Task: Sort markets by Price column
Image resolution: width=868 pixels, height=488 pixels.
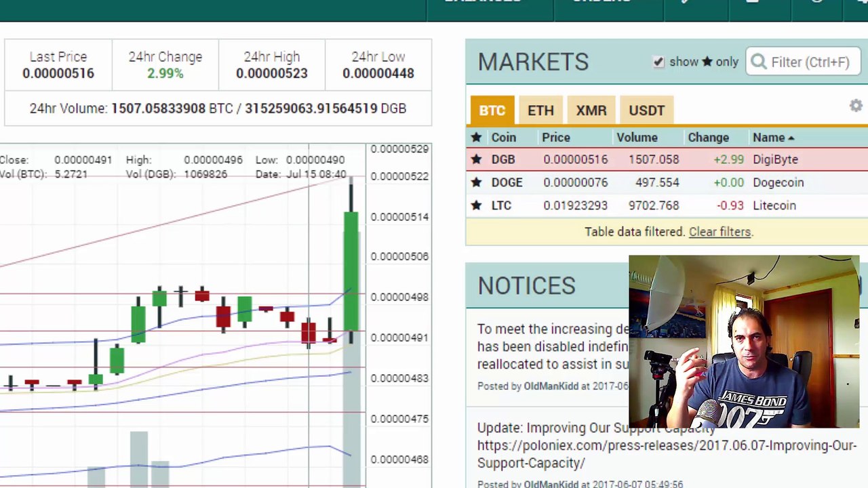Action: (556, 138)
